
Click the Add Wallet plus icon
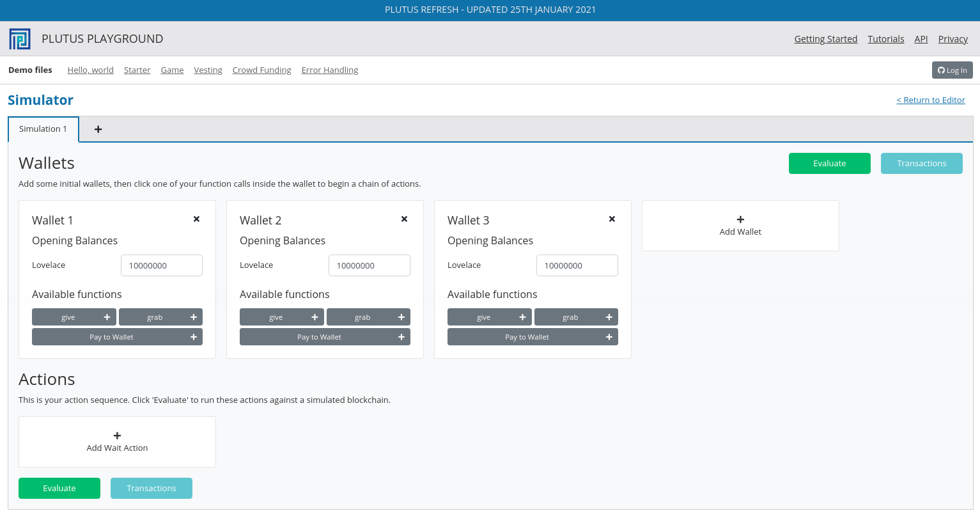click(740, 219)
